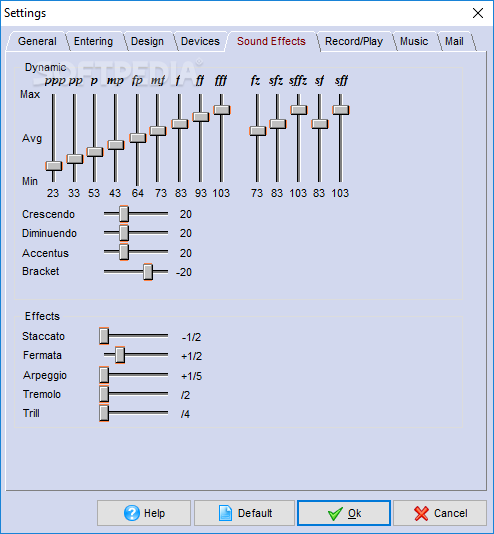Open the General tab
Viewport: 494px width, 534px height.
pos(37,41)
